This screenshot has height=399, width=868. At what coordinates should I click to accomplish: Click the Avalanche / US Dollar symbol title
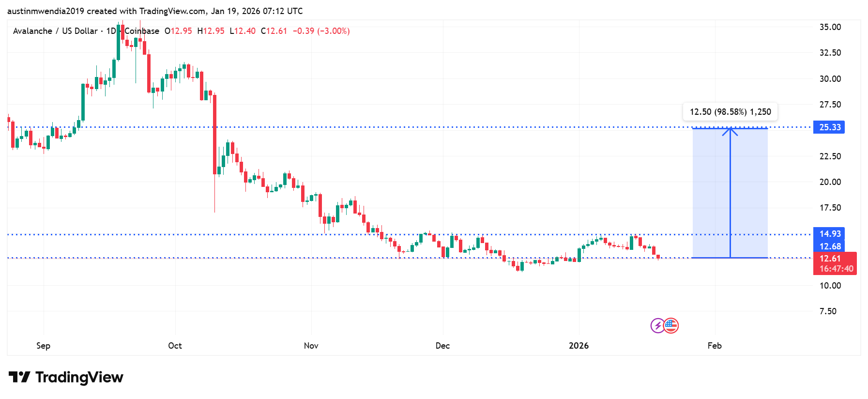pyautogui.click(x=55, y=31)
